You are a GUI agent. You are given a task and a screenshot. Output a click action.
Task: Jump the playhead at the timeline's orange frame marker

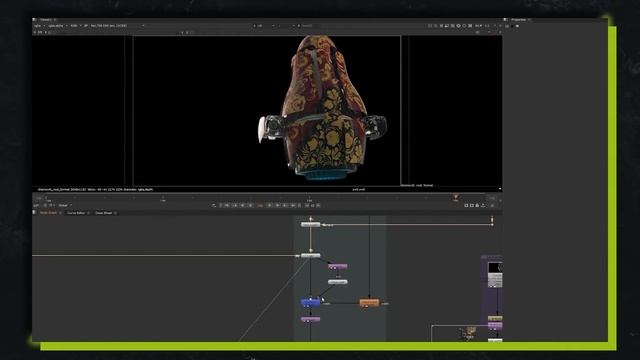tap(456, 198)
